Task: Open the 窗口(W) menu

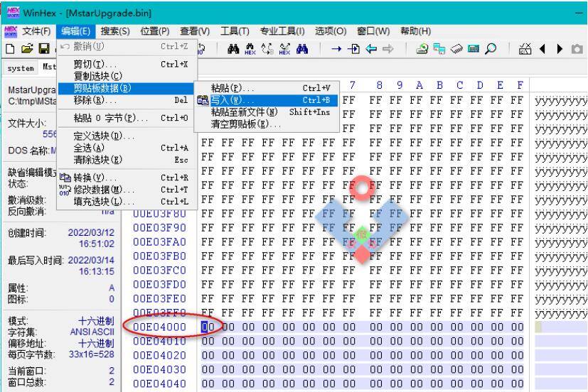Action: (x=373, y=31)
